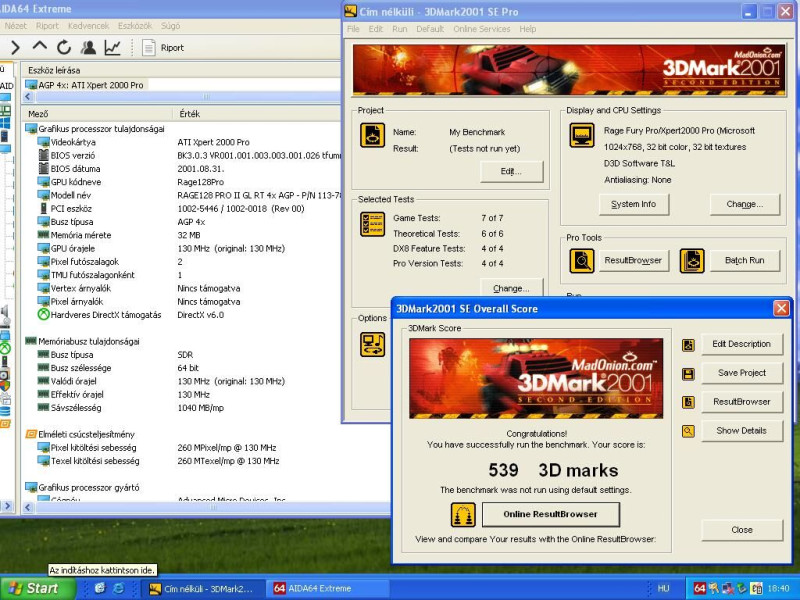800x600 pixels.
Task: Click the Online ResultBrowser button
Action: pyautogui.click(x=551, y=514)
